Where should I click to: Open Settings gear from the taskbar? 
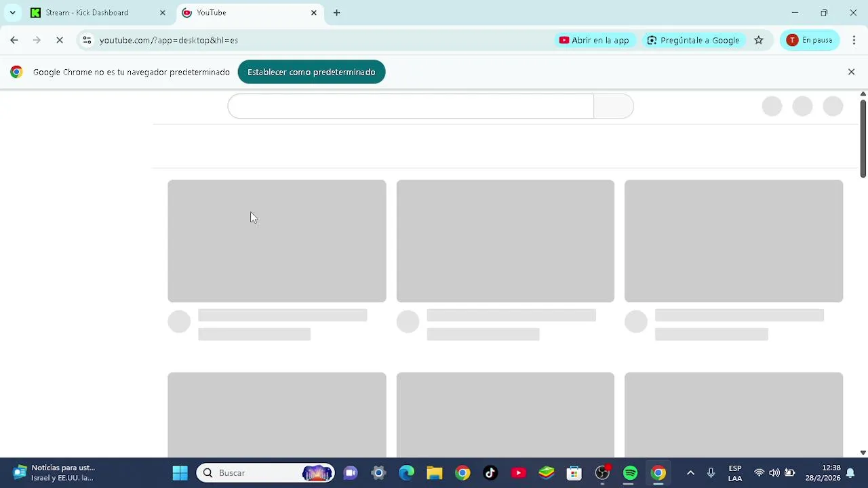tap(378, 473)
